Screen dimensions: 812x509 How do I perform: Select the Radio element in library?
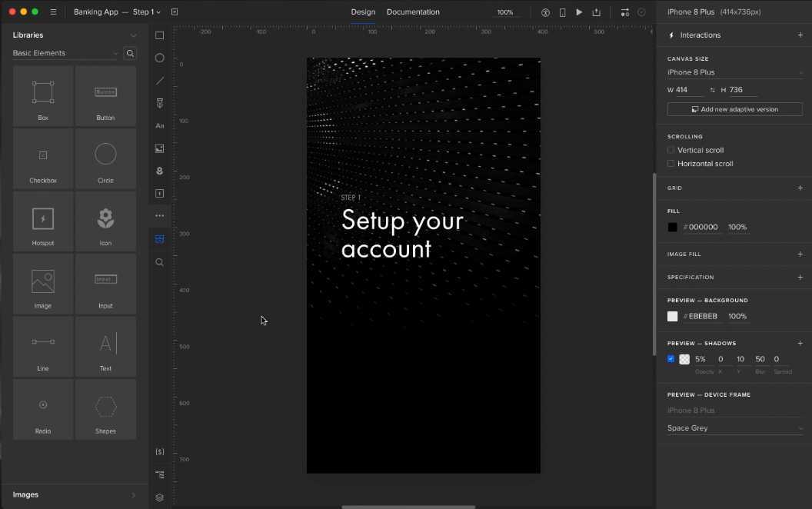[x=43, y=410]
